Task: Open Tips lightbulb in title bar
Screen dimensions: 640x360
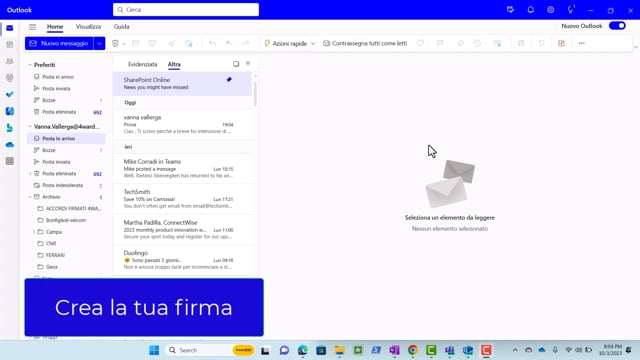Action: (571, 10)
